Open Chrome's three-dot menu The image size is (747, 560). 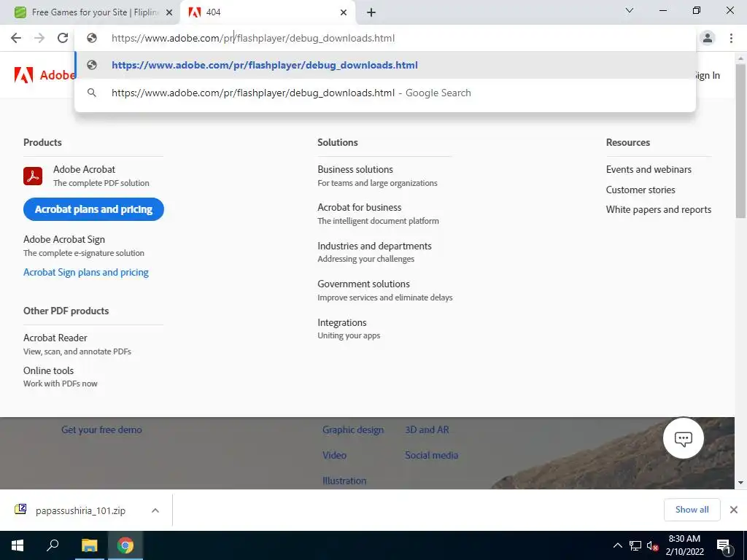[x=731, y=38]
